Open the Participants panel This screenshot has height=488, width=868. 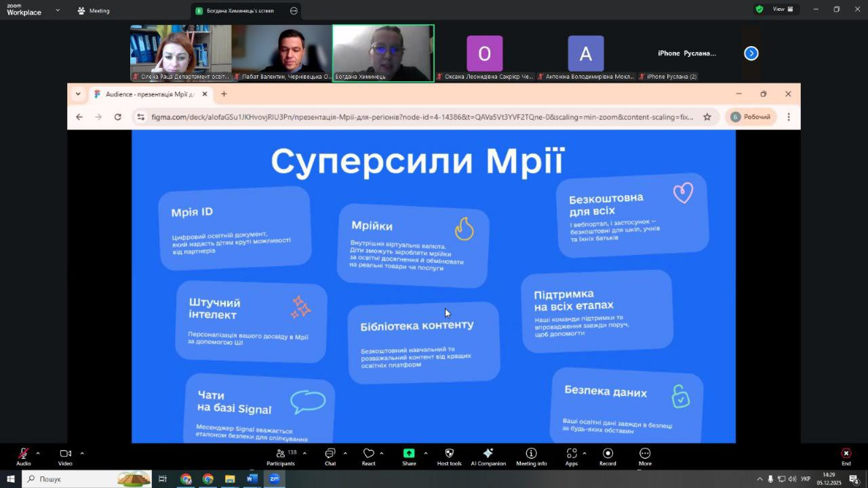point(280,457)
